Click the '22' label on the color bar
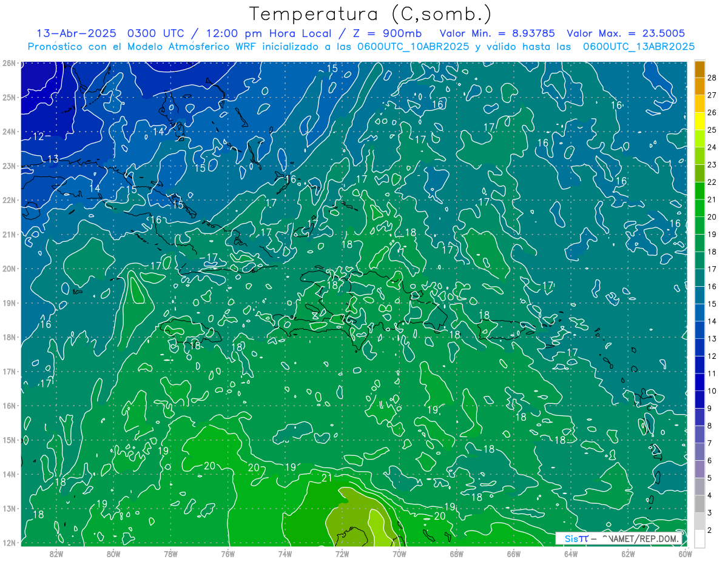The image size is (728, 562). pyautogui.click(x=712, y=182)
